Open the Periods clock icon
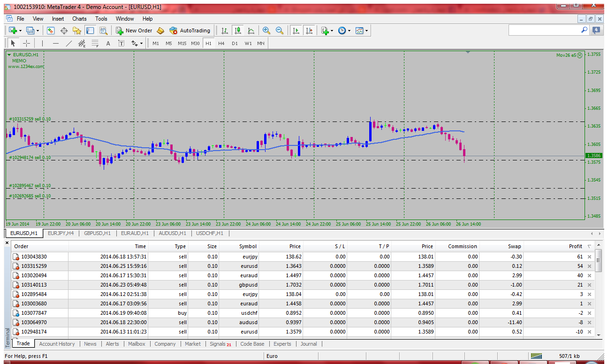This screenshot has width=608, height=364. [x=342, y=30]
